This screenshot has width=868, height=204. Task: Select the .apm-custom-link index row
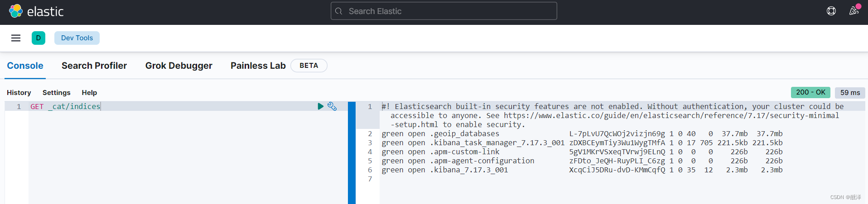coord(582,152)
